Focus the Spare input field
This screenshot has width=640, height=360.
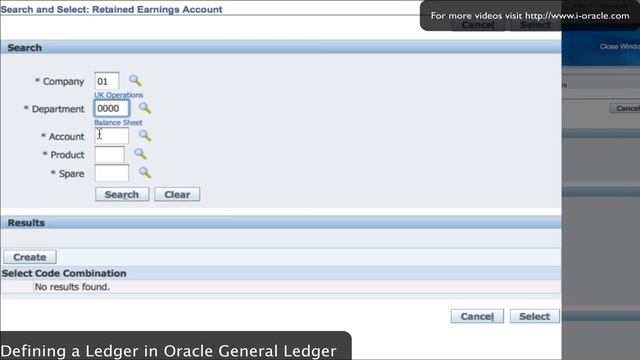click(112, 173)
